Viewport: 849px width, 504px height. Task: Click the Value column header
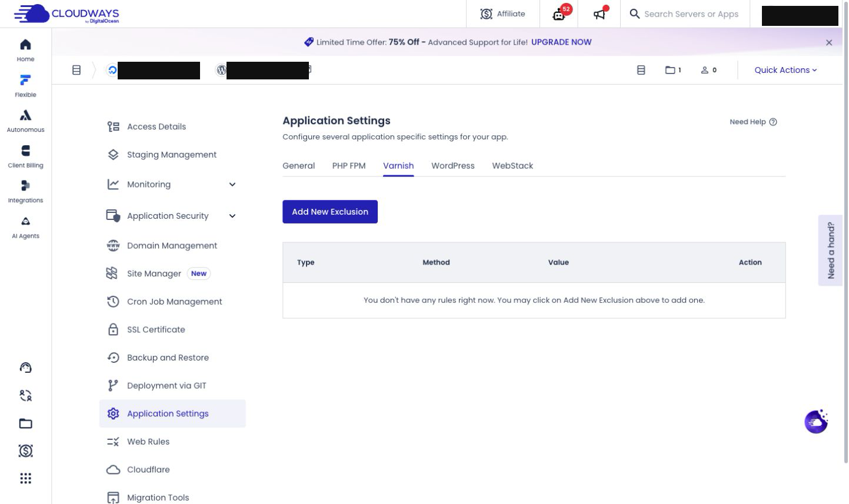click(558, 262)
